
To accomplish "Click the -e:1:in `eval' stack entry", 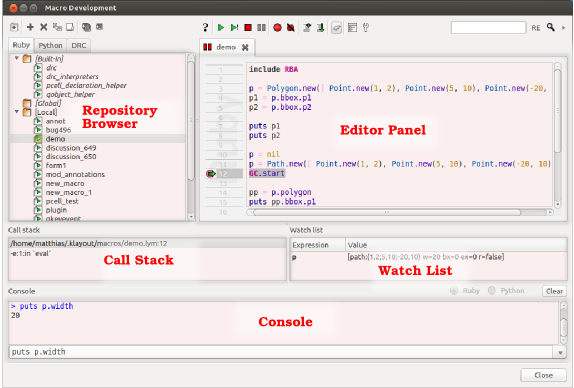I will point(30,253).
